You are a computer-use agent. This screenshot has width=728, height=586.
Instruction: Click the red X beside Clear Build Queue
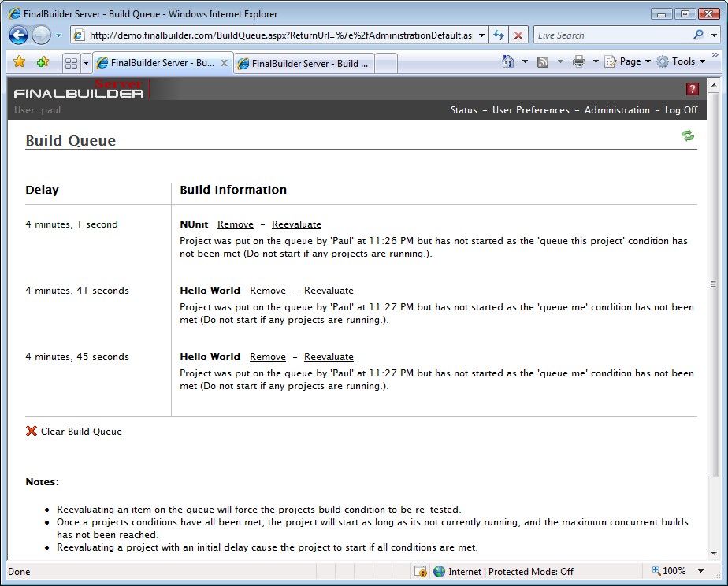31,431
